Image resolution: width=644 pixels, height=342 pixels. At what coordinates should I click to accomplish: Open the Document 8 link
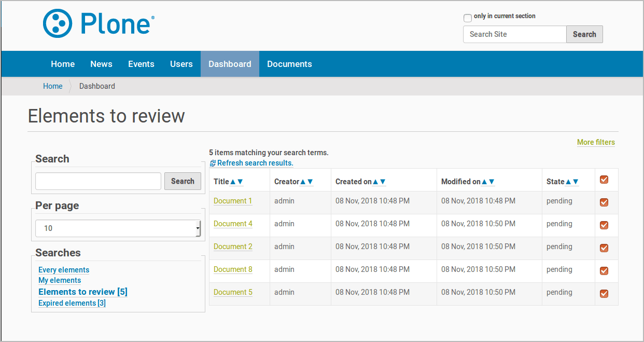tap(233, 269)
